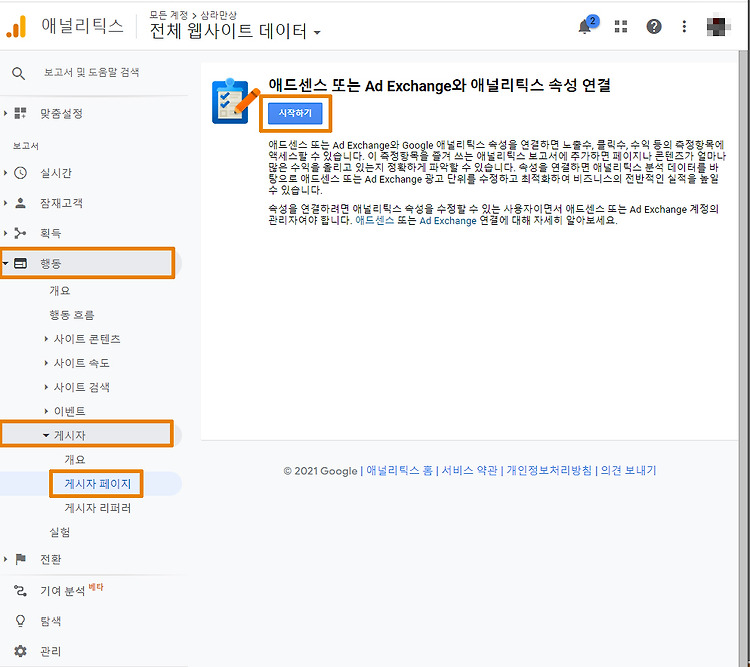Click the 모든 계정 breadcrumb text
The height and width of the screenshot is (667, 750).
[168, 15]
